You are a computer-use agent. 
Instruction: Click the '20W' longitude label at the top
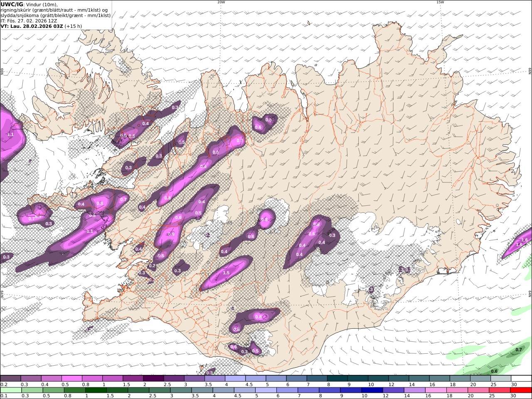(221, 2)
